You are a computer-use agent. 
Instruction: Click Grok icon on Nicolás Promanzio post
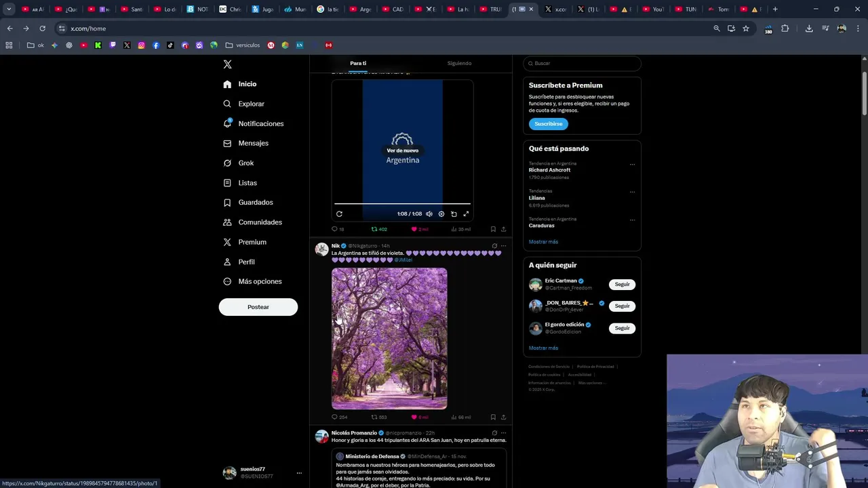point(494,433)
